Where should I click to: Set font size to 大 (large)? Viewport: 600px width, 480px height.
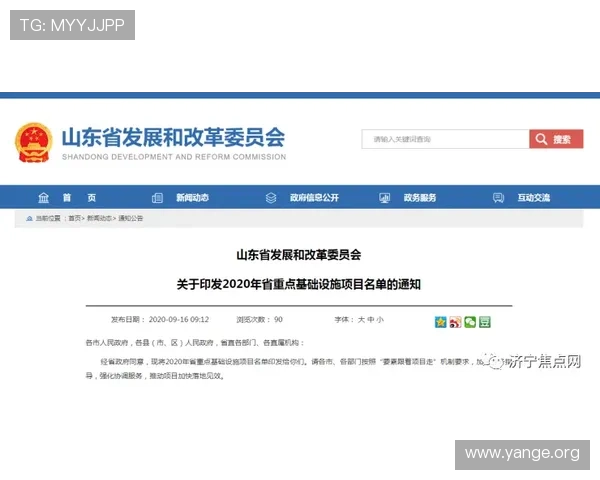[361, 320]
